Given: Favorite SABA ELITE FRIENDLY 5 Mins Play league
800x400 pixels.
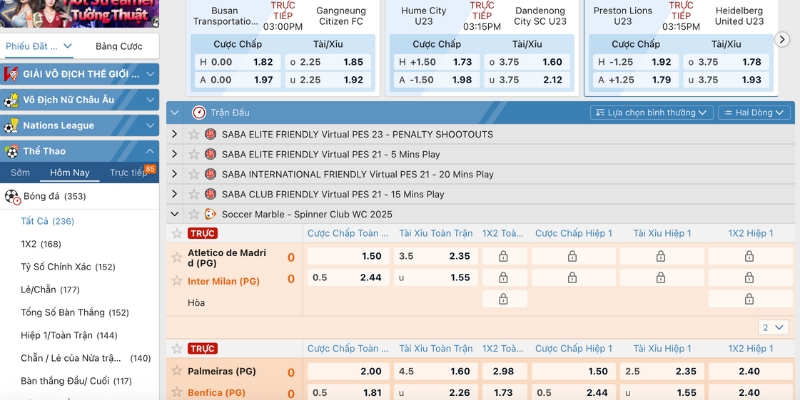Looking at the screenshot, I should 194,154.
